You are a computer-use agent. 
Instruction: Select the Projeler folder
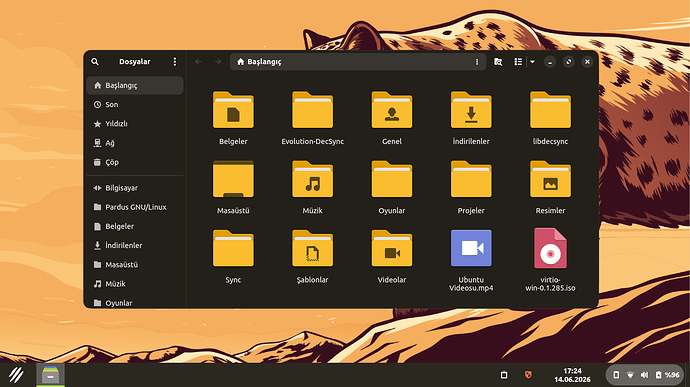click(x=471, y=179)
